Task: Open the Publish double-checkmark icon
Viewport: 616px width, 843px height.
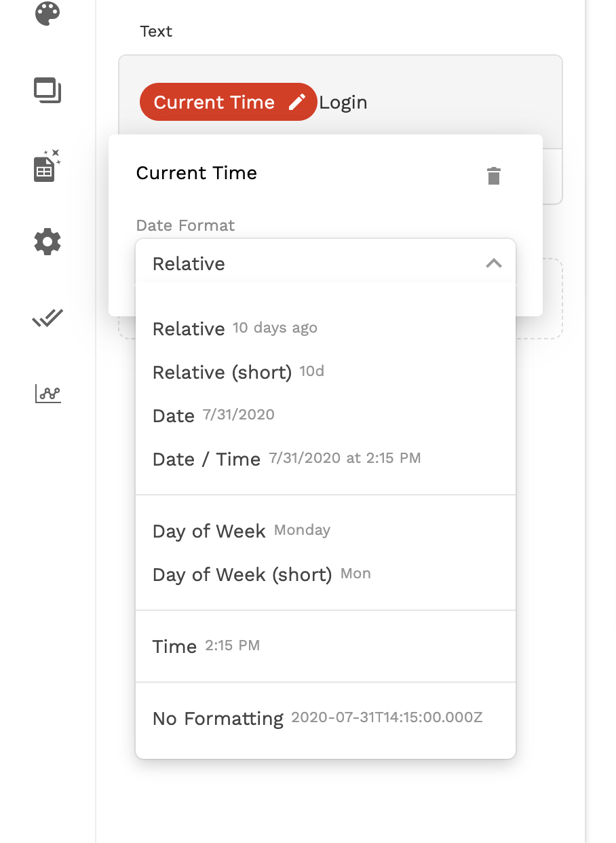Action: [47, 318]
